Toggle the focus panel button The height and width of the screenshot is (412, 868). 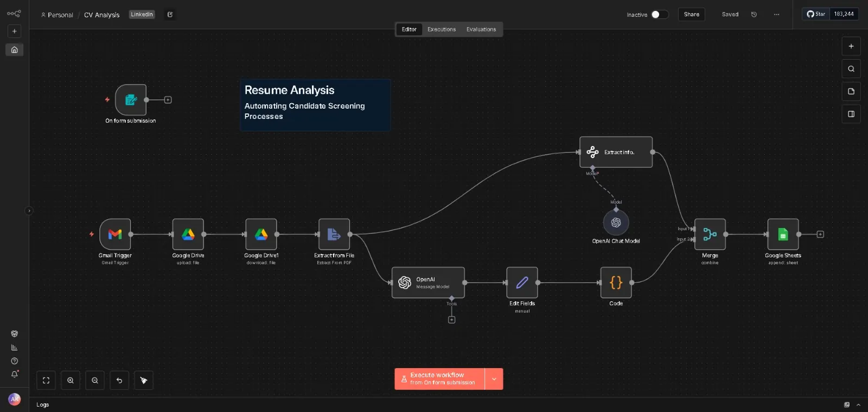click(x=851, y=114)
